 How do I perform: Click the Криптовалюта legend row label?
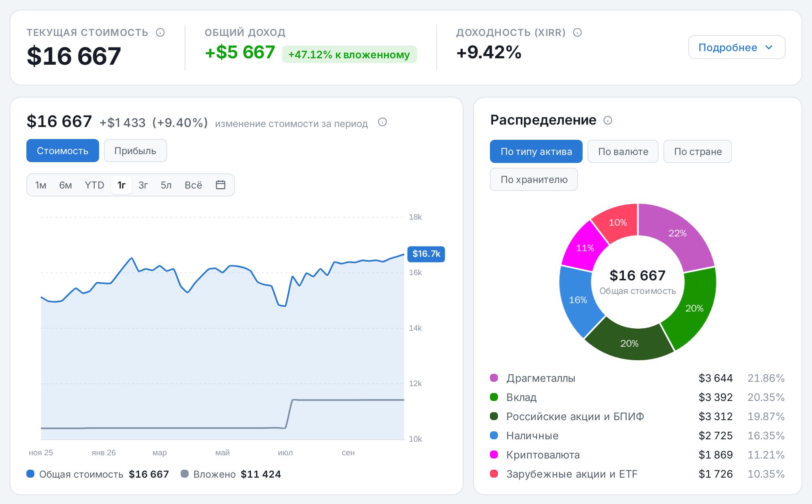[x=543, y=455]
